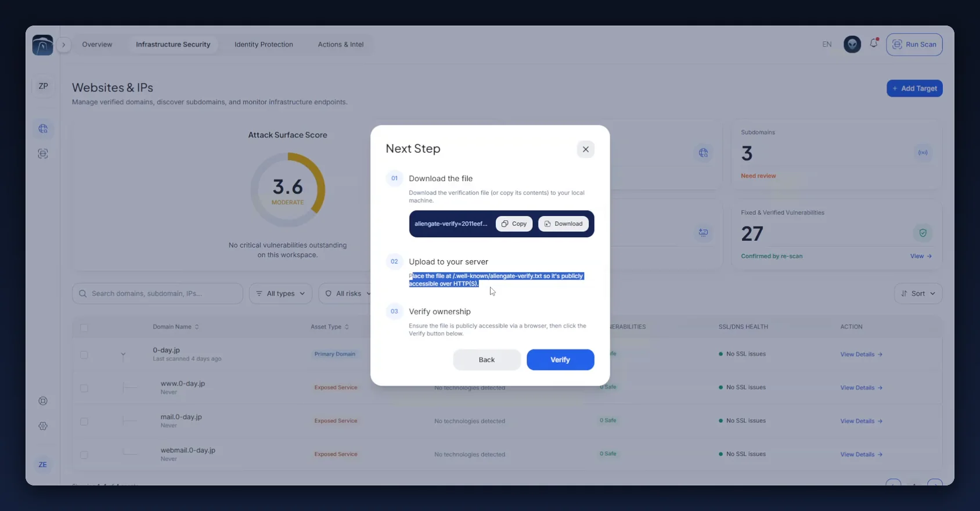Image resolution: width=980 pixels, height=511 pixels.
Task: Click swap-arrows icon on lower card behind dialog
Action: [x=703, y=233]
